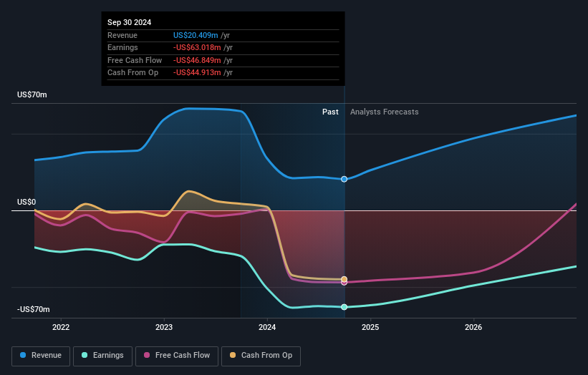Click the US$70m axis label
The image size is (588, 375).
[x=32, y=94]
